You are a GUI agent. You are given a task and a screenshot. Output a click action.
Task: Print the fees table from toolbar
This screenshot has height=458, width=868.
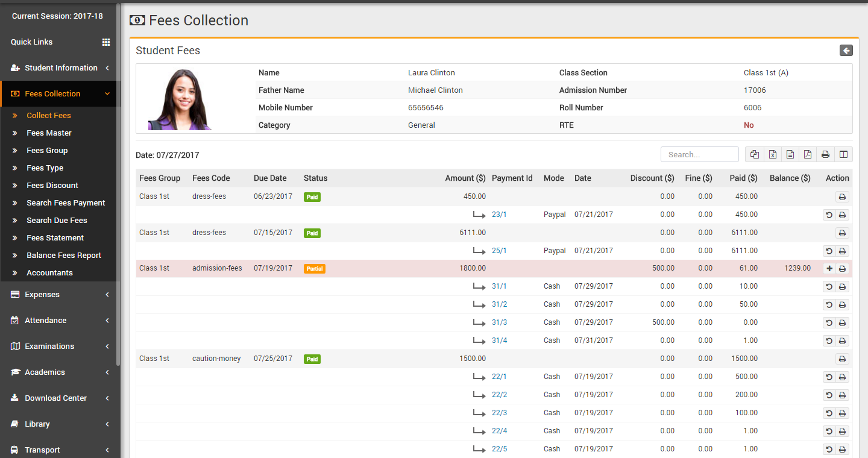825,154
